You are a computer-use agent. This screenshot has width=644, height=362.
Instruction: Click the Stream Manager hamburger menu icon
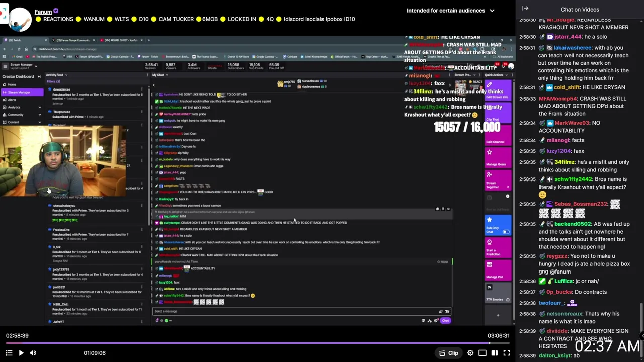point(4,66)
